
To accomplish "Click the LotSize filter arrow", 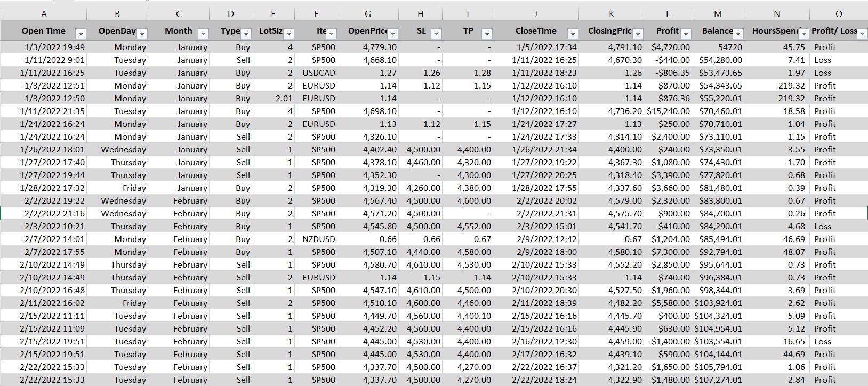I will click(x=288, y=34).
